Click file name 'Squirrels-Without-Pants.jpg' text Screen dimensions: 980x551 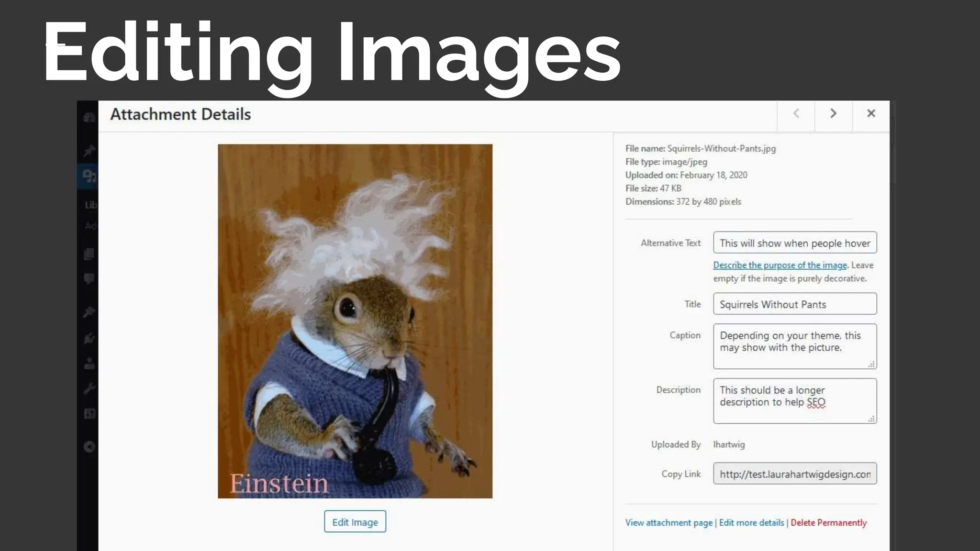(x=722, y=149)
